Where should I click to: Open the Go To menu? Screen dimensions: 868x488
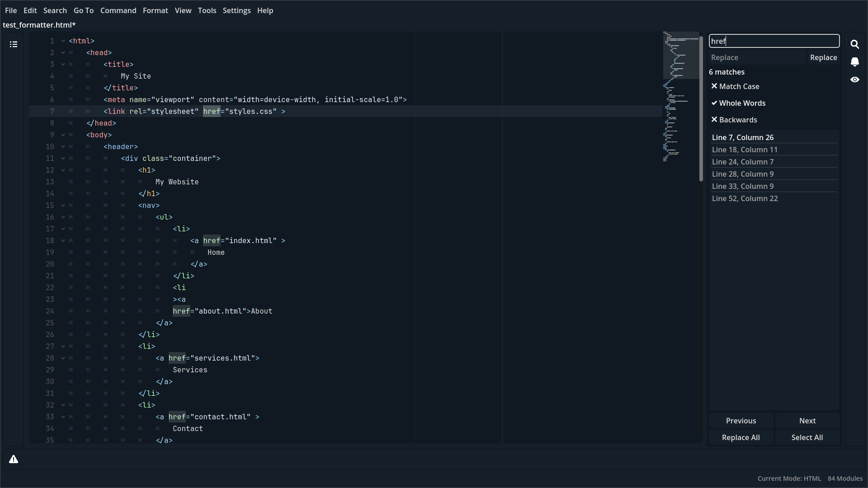tap(84, 10)
